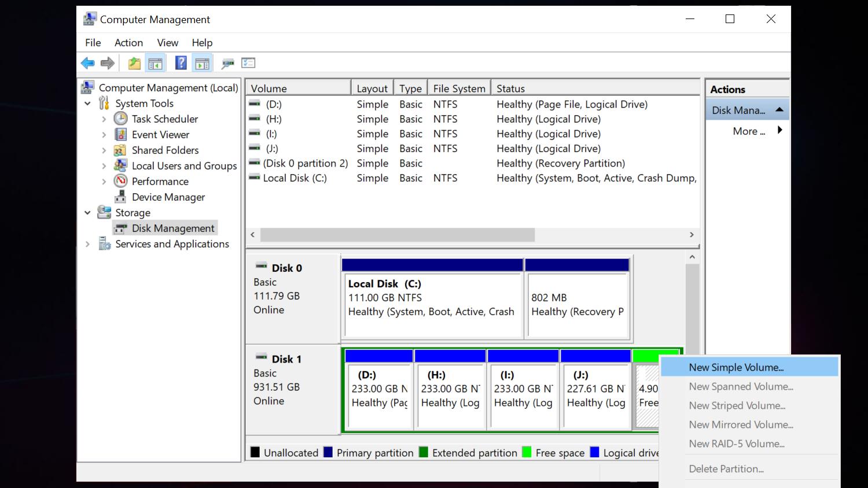Click the Disk 1 drive icon
Image resolution: width=868 pixels, height=488 pixels.
[262, 357]
